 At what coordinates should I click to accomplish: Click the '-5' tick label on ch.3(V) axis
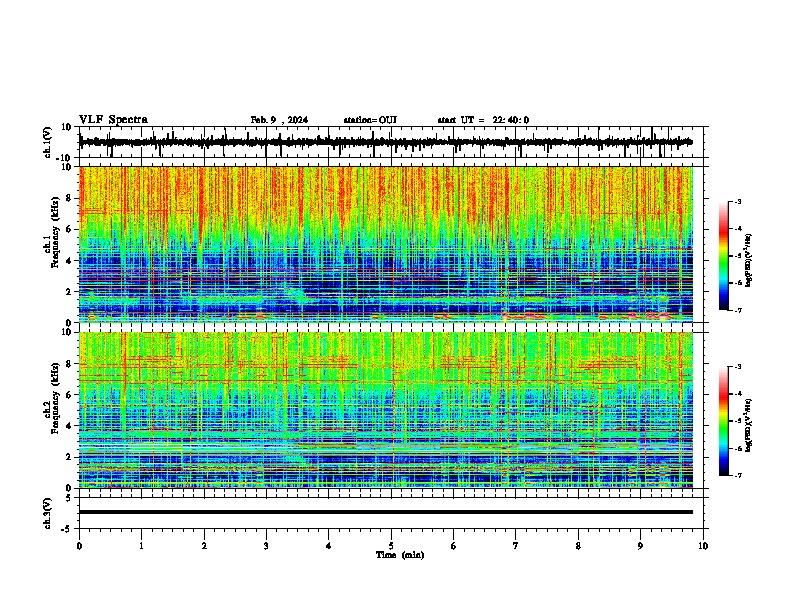pos(67,529)
